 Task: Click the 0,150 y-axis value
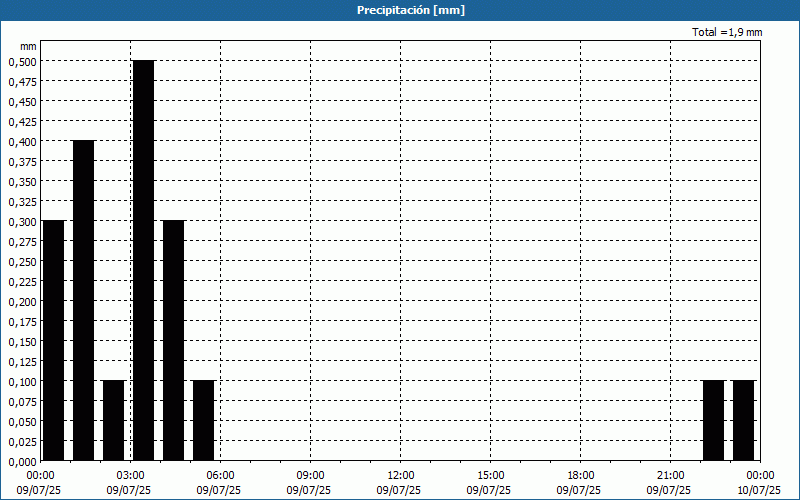[22, 342]
